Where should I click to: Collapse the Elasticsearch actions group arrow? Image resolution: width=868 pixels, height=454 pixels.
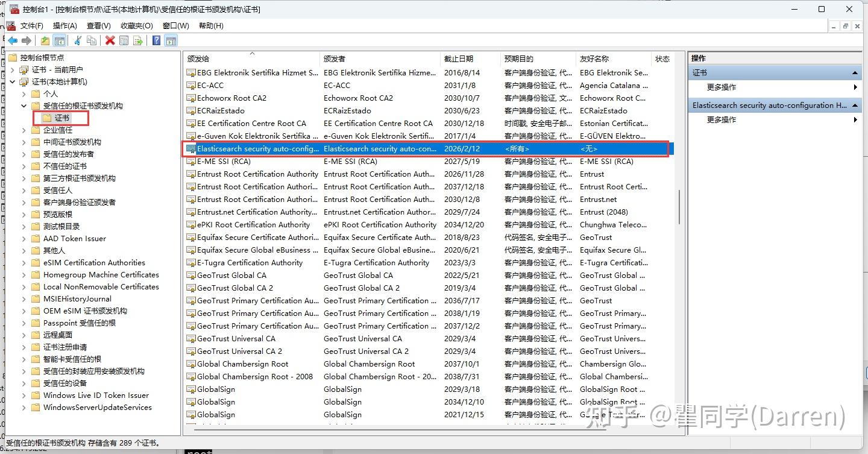[x=856, y=105]
